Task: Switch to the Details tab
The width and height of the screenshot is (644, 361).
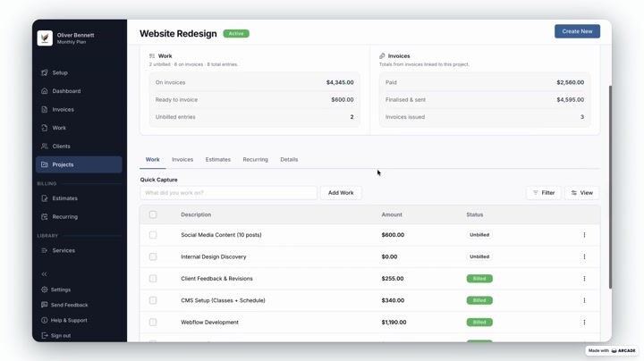Action: click(289, 160)
